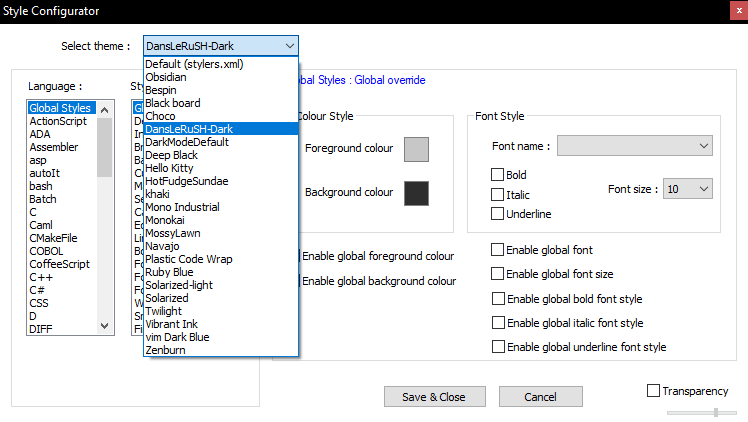The width and height of the screenshot is (748, 422).
Task: Select COBOL language
Action: [62, 251]
